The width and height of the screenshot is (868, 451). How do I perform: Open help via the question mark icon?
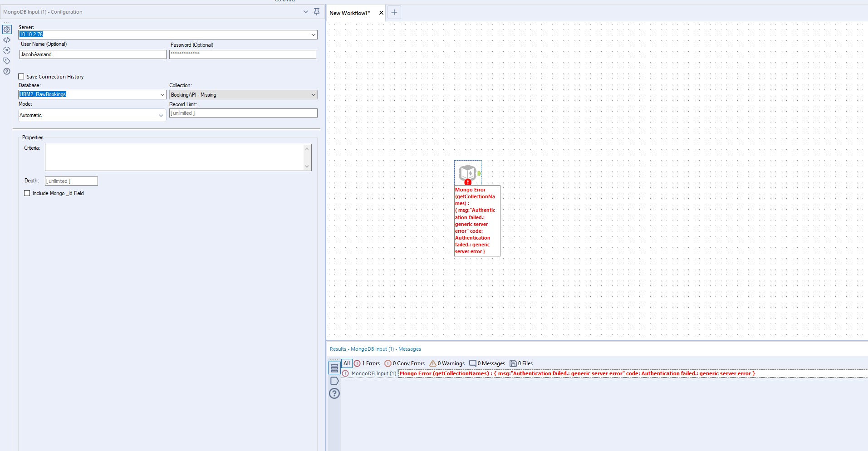[x=7, y=71]
